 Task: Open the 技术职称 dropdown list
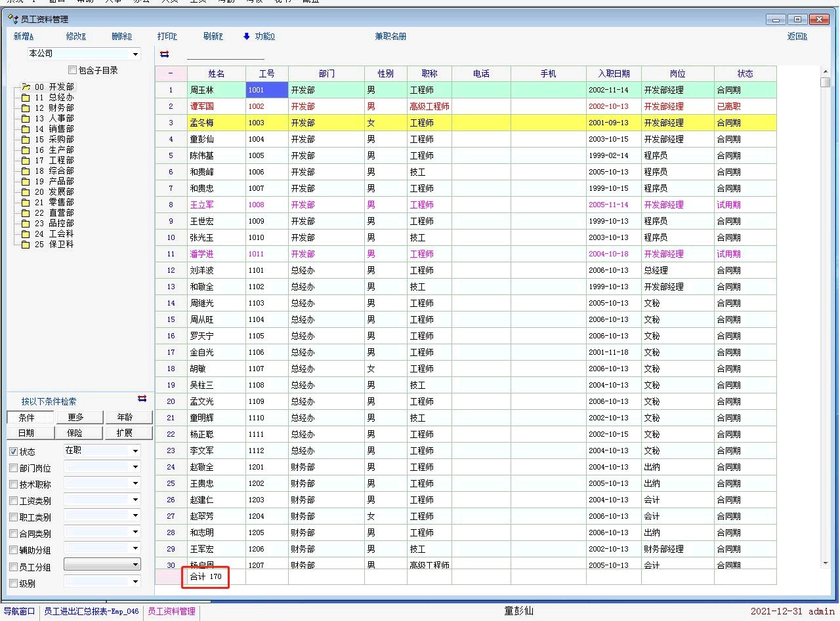(x=135, y=483)
